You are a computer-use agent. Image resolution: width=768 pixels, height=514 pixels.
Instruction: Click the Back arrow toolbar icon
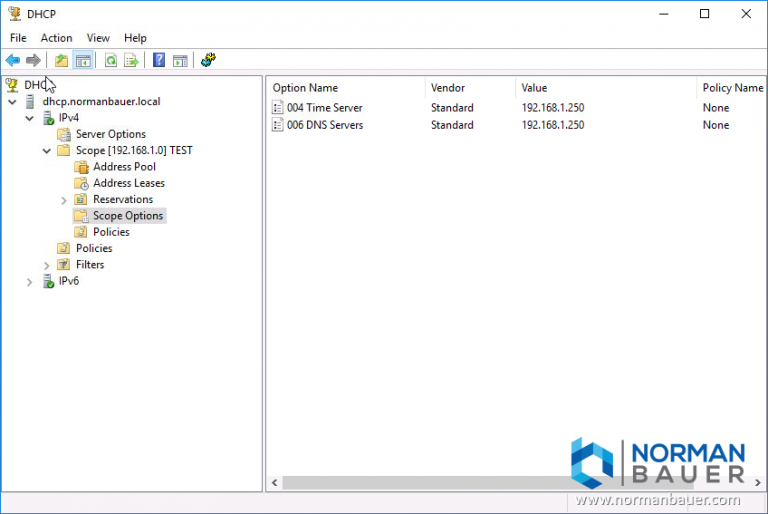tap(13, 61)
